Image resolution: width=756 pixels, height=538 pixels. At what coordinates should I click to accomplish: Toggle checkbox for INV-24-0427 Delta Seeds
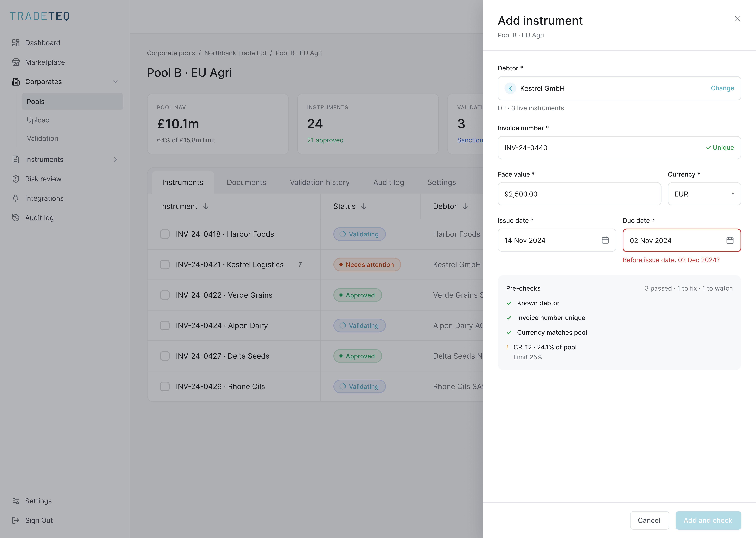click(x=165, y=356)
